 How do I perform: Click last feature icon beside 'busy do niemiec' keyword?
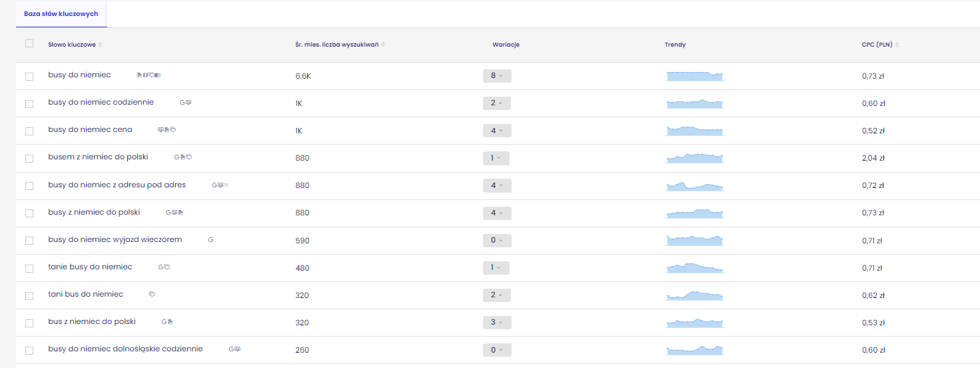coord(158,75)
